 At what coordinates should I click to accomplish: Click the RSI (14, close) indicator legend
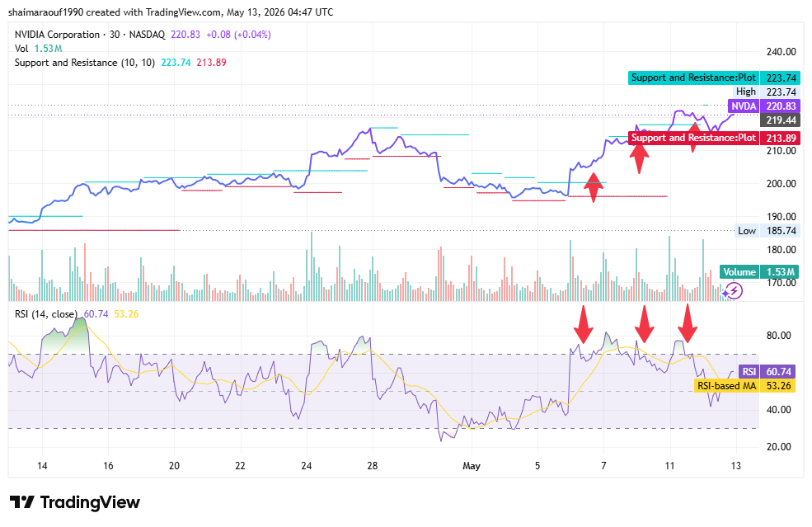(x=46, y=314)
